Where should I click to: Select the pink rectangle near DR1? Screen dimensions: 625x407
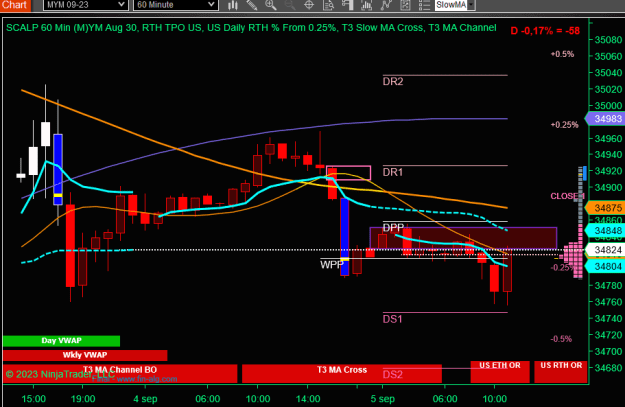(x=348, y=173)
